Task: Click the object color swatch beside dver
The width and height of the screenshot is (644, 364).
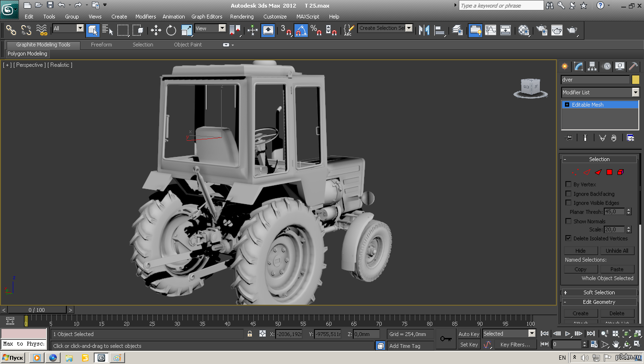Action: [x=635, y=80]
